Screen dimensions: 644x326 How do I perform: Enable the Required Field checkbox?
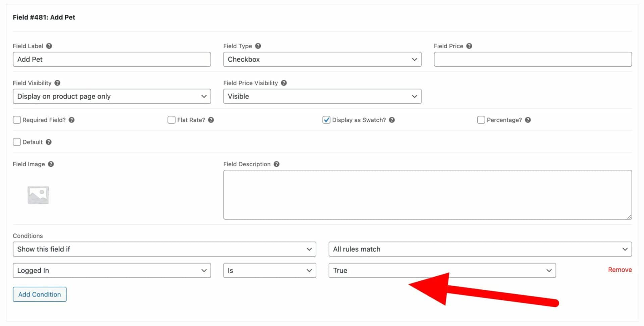17,120
